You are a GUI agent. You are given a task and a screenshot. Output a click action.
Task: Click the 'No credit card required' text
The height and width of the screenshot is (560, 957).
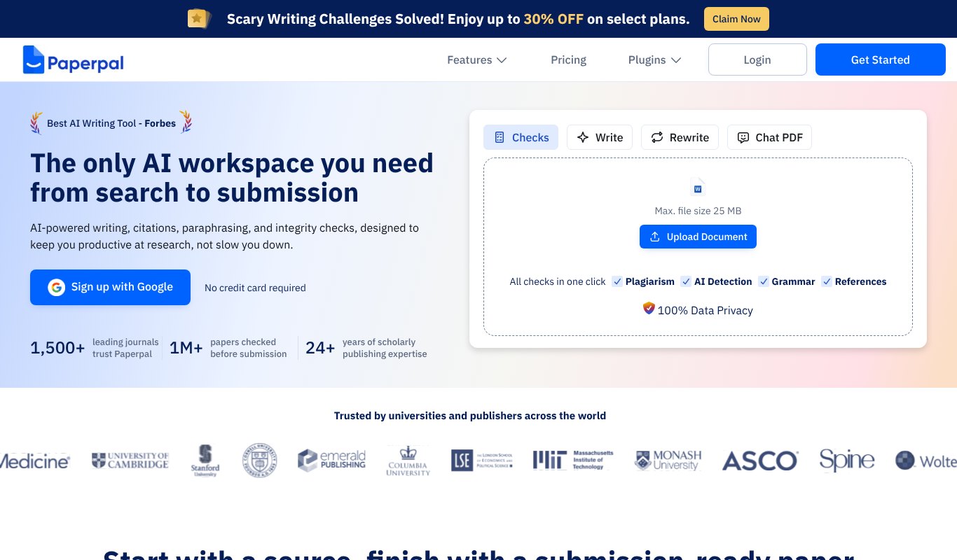tap(255, 288)
